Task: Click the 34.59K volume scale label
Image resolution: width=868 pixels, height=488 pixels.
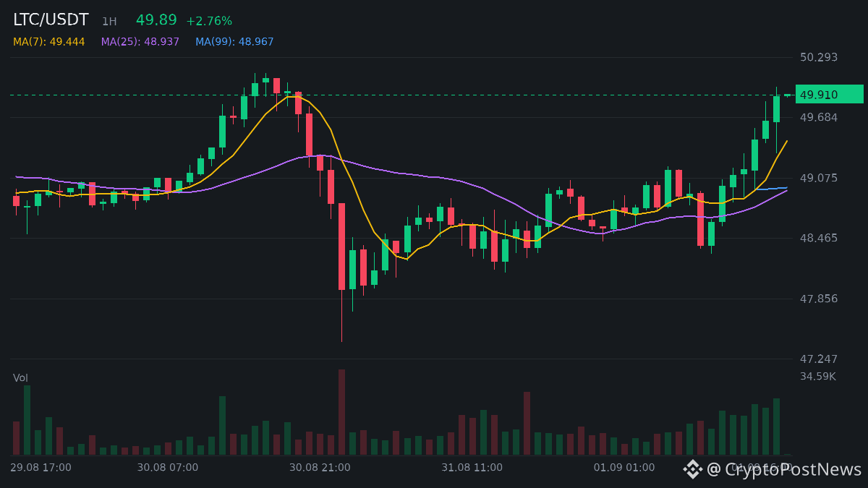Action: [818, 377]
